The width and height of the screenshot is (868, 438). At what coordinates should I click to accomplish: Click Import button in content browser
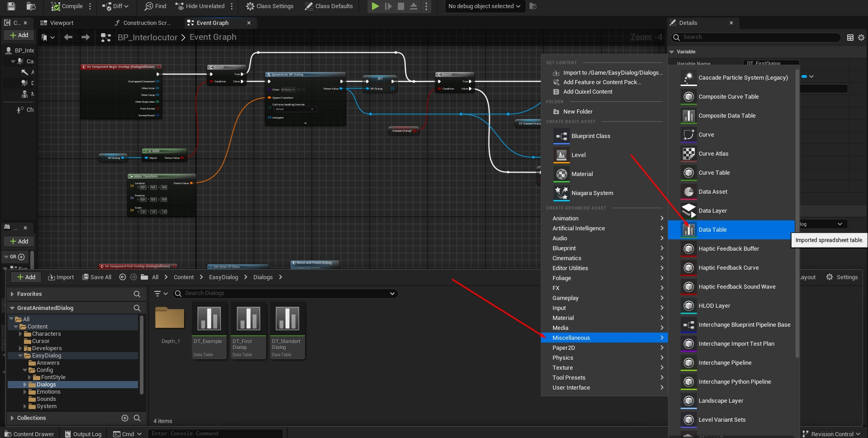(61, 277)
